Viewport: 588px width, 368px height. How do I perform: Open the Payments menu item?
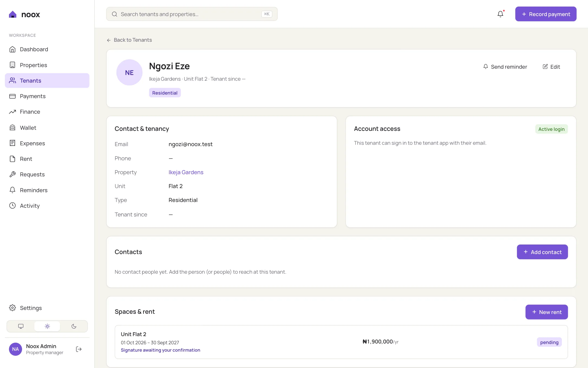coord(47,96)
